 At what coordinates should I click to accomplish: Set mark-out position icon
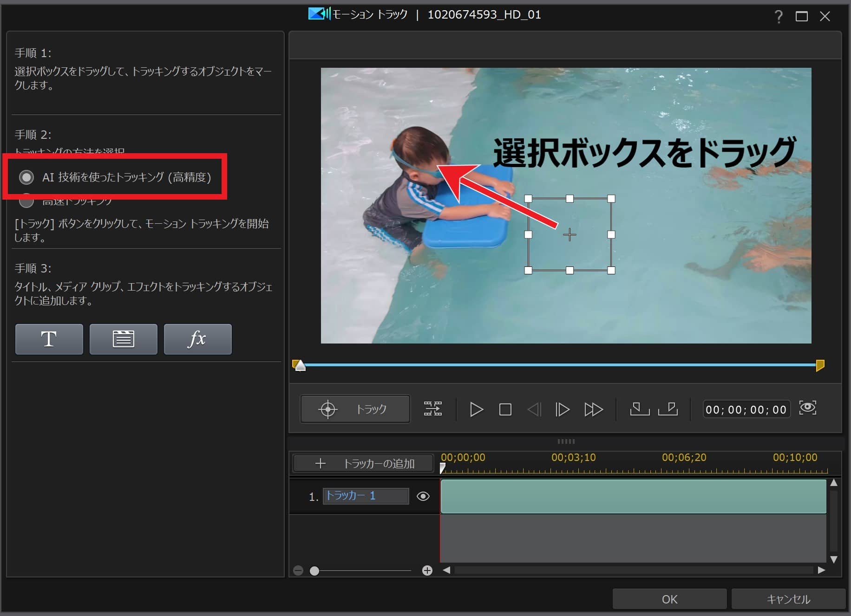point(668,409)
